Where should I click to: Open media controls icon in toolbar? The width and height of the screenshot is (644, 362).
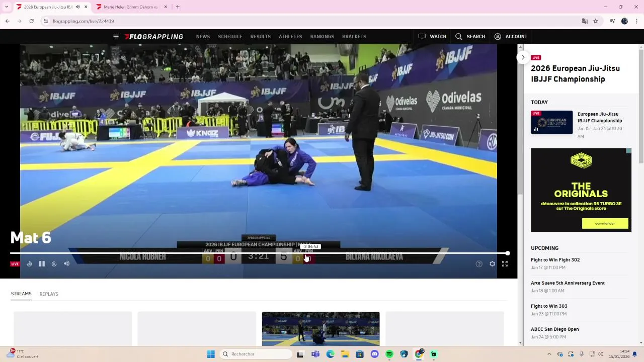[x=612, y=21]
